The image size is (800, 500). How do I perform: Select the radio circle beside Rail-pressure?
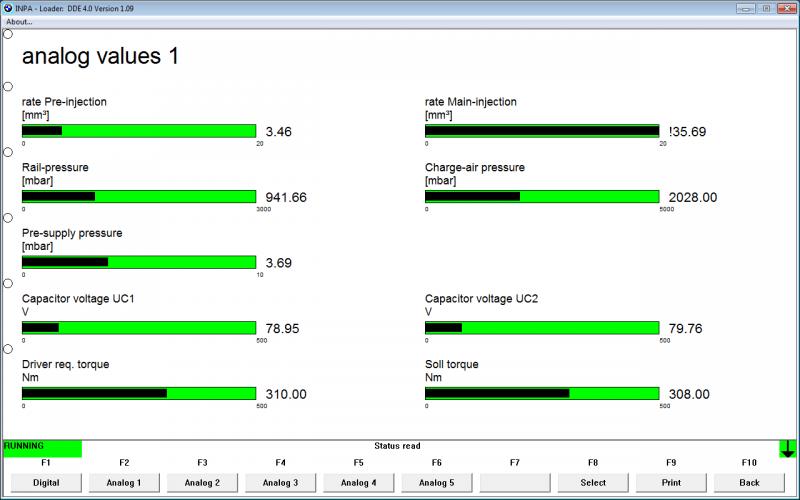(x=8, y=152)
